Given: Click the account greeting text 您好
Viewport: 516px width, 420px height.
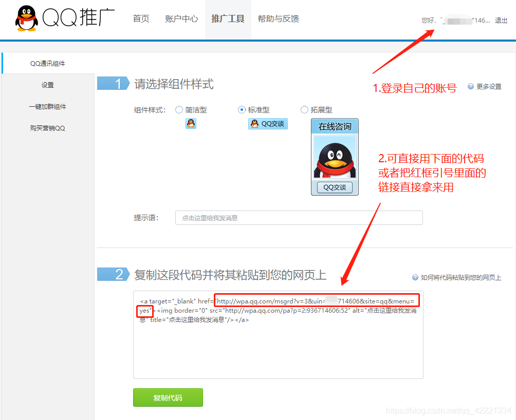Looking at the screenshot, I should 428,21.
